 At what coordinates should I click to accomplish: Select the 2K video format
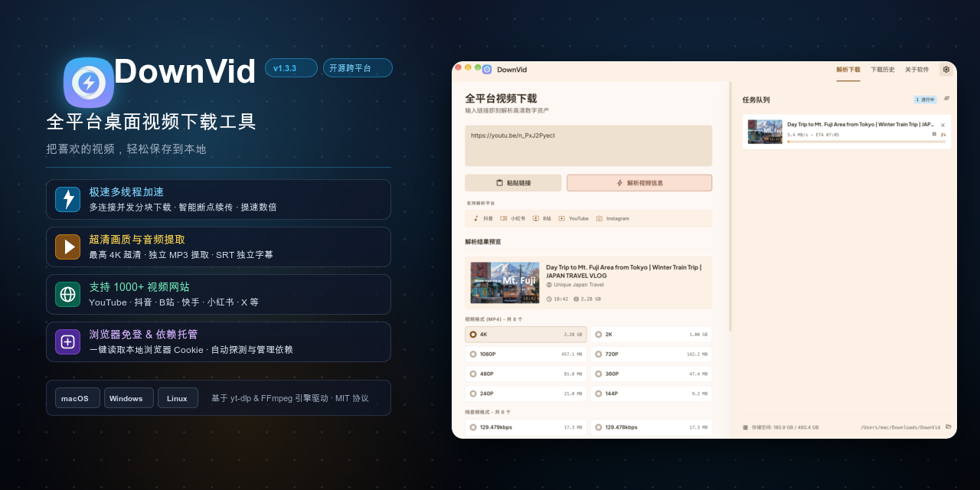click(x=652, y=335)
